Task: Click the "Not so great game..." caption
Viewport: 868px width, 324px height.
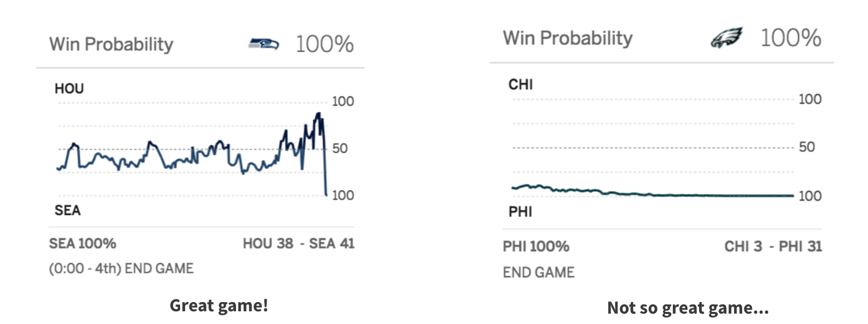Action: coord(688,308)
